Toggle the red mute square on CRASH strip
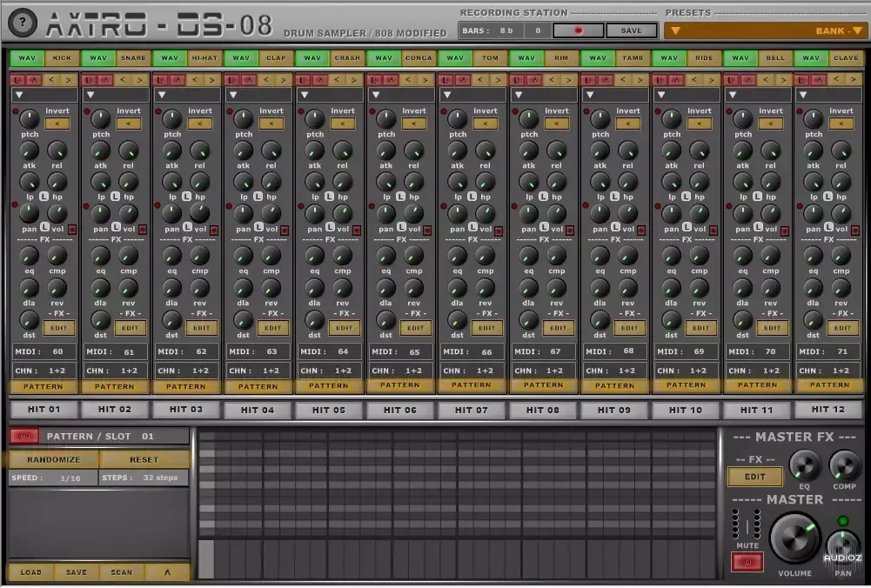 (x=357, y=230)
